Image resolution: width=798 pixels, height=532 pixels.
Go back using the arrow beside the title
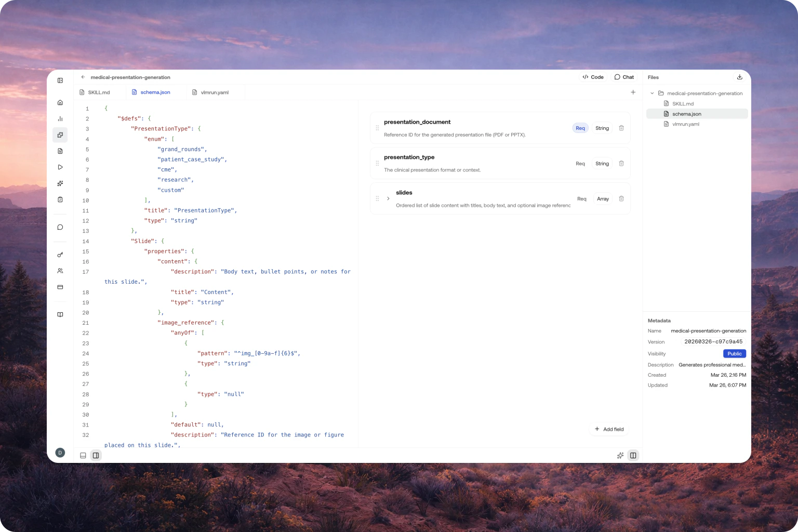coord(83,77)
